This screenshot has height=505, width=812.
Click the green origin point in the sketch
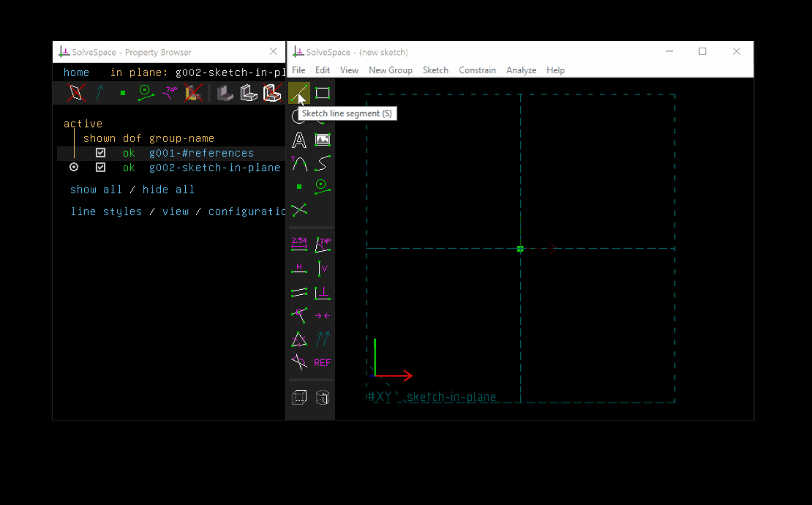pyautogui.click(x=520, y=249)
